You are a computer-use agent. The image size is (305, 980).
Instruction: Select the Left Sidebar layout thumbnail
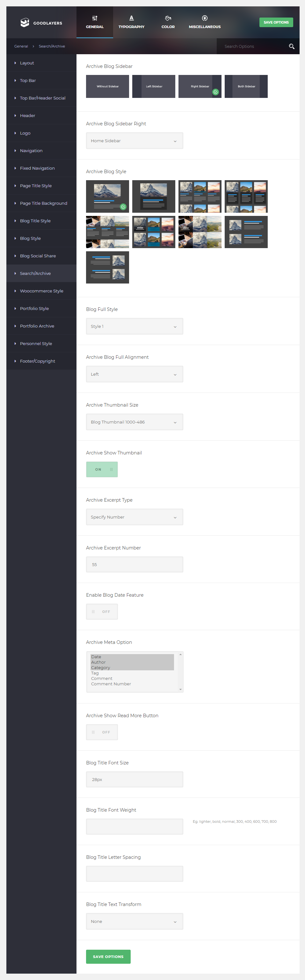154,86
